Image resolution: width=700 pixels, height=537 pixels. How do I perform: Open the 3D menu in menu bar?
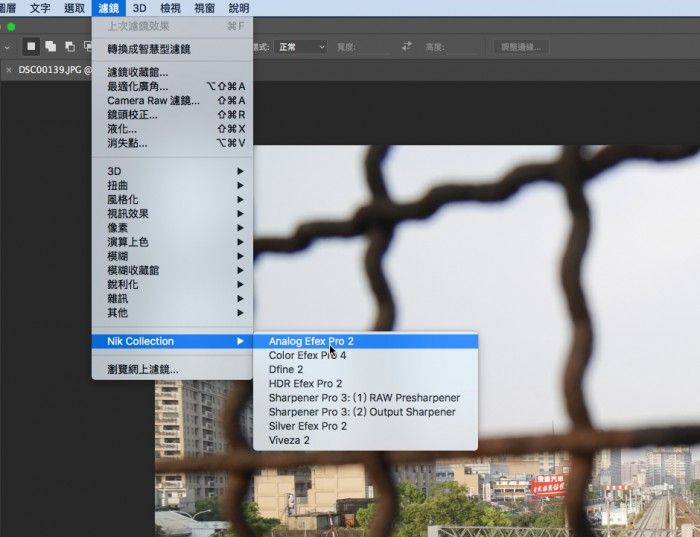(x=139, y=8)
